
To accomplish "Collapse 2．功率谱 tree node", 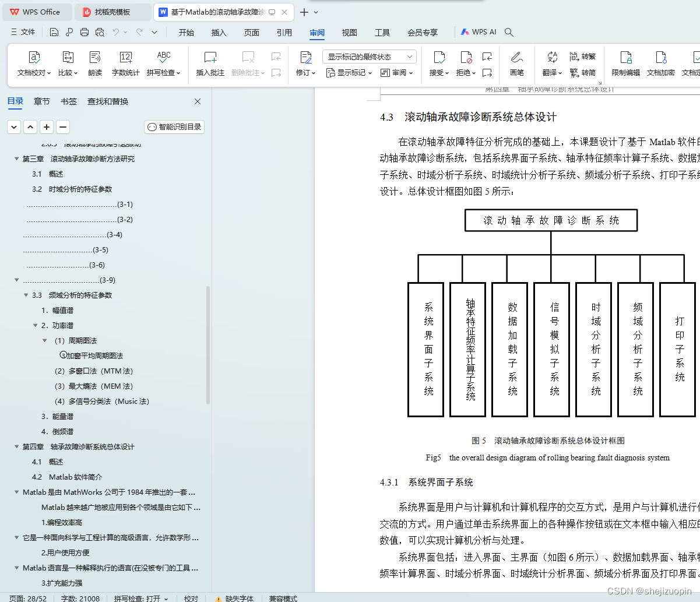I will pyautogui.click(x=35, y=325).
